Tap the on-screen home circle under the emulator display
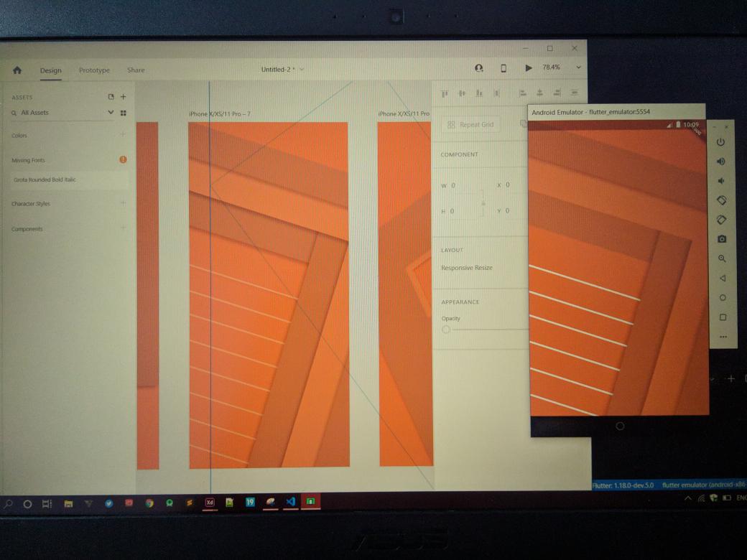This screenshot has height=560, width=747. (620, 426)
